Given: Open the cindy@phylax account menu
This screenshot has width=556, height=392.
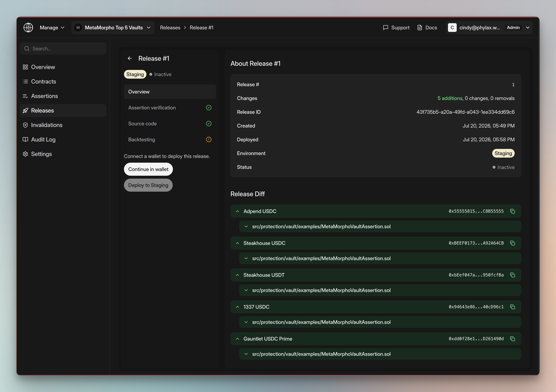Looking at the screenshot, I should coord(489,28).
